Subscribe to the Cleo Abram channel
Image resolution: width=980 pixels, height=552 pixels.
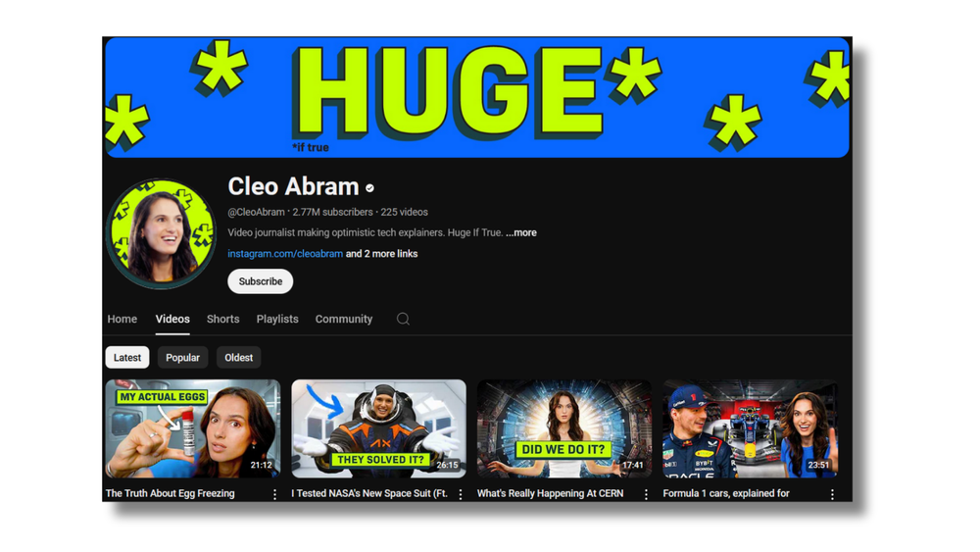coord(260,281)
